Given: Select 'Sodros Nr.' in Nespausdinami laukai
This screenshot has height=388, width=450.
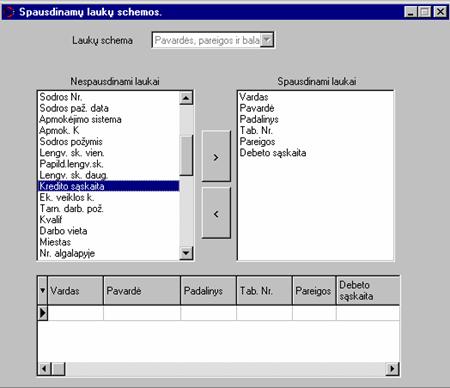Looking at the screenshot, I should click(108, 97).
